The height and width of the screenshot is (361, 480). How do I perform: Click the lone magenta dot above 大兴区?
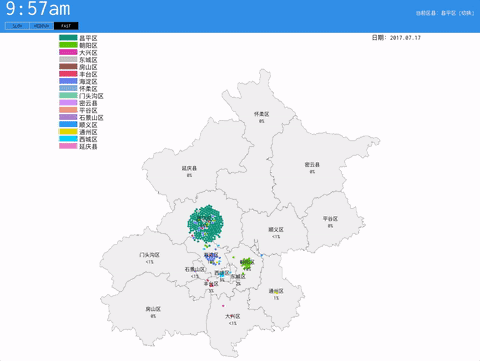(223, 306)
